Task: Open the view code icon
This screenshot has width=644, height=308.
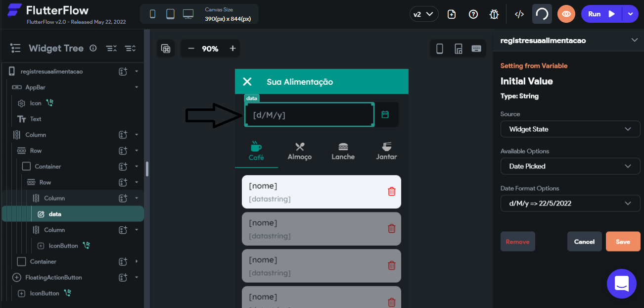Action: [x=519, y=14]
